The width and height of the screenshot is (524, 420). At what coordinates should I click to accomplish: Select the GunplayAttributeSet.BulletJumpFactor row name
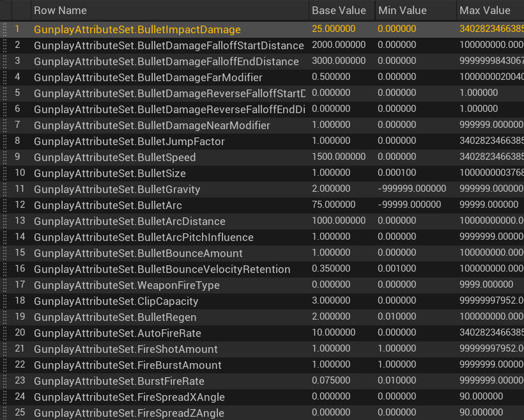(129, 141)
